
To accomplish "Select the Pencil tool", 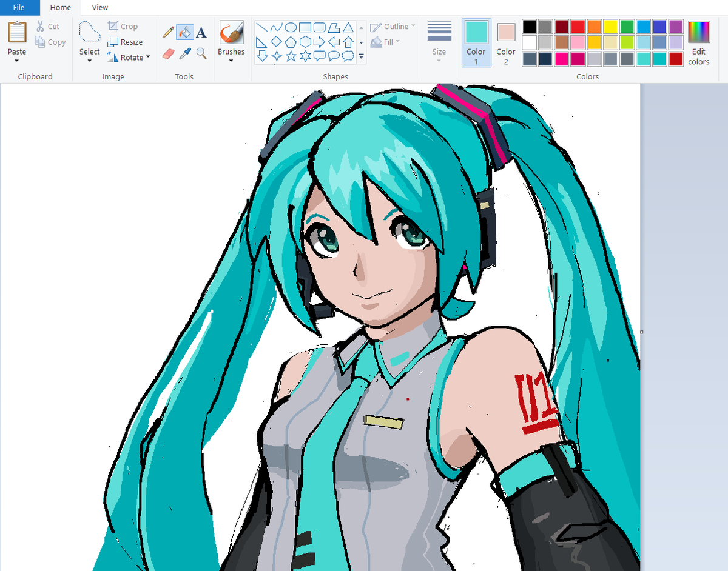I will tap(168, 32).
